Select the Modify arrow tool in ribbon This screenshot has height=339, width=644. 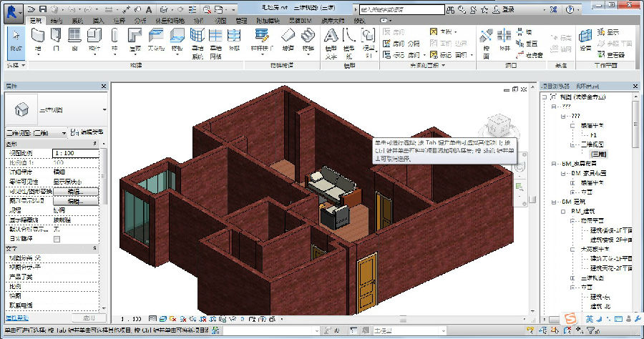(16, 41)
